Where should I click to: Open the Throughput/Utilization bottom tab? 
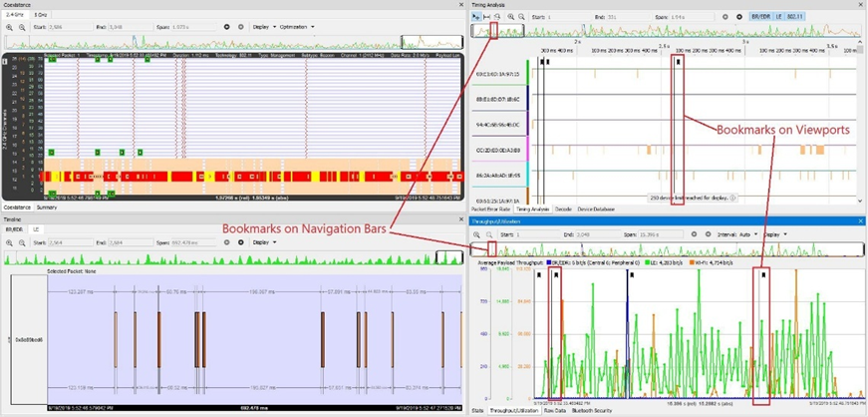pos(513,411)
